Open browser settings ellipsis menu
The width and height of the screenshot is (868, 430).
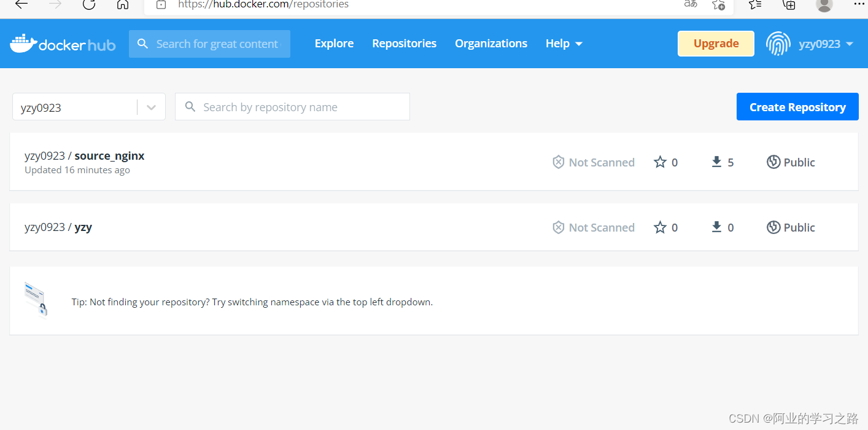point(859,4)
